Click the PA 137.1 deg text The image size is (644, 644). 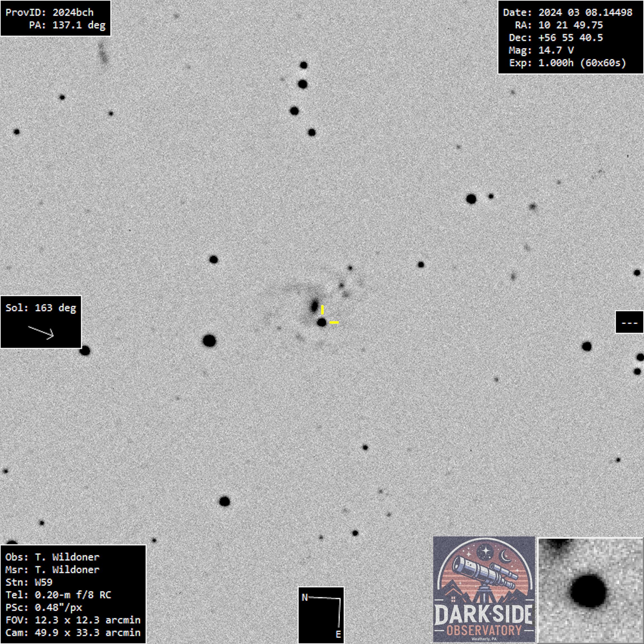click(67, 25)
